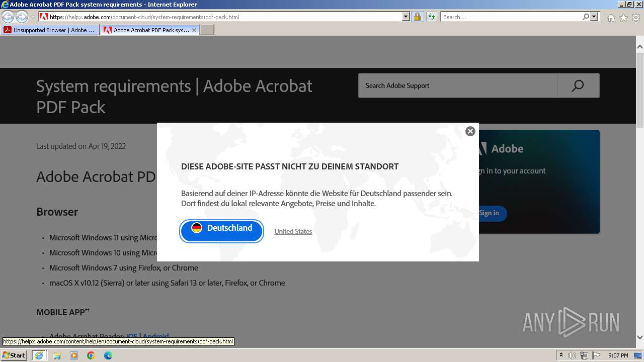Open a new blank tab
Screen dimensions: 644x362
point(207,30)
